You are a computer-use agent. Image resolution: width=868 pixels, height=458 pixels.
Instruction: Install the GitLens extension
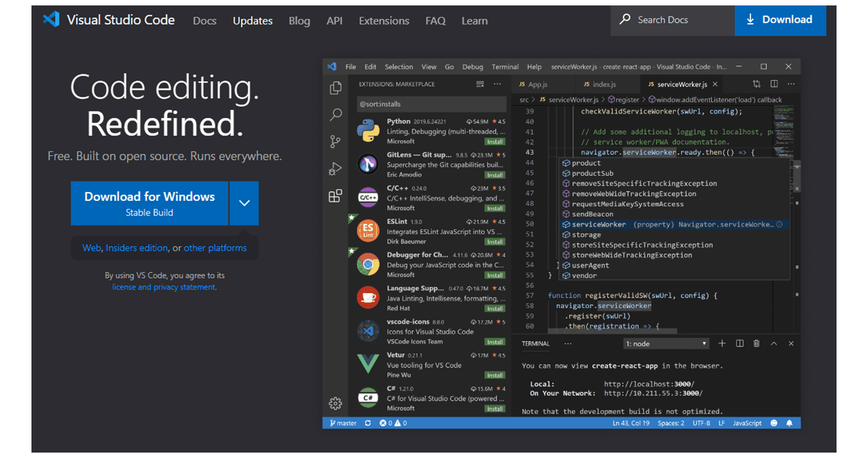(495, 175)
